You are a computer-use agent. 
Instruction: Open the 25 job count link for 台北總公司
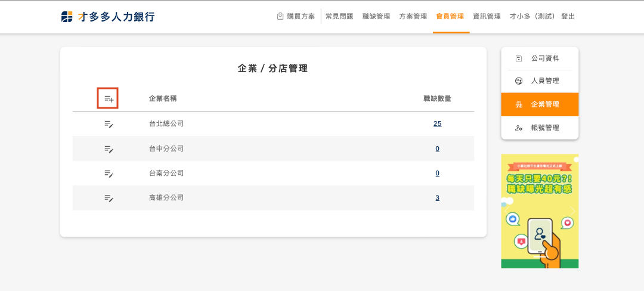(x=438, y=124)
